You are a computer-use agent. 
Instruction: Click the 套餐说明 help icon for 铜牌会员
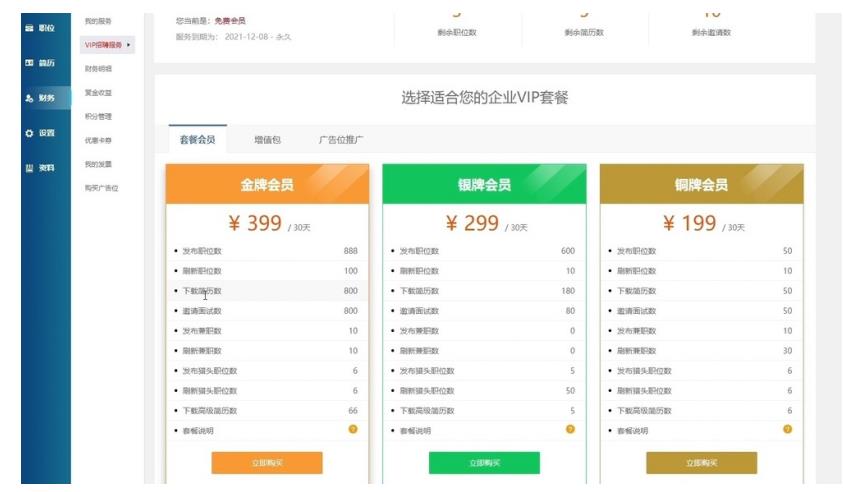point(787,430)
